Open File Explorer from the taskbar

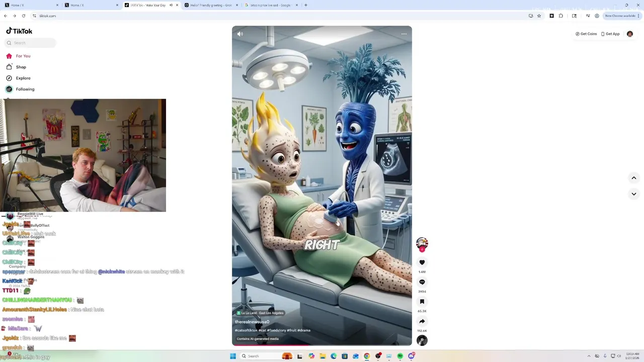coord(323,356)
